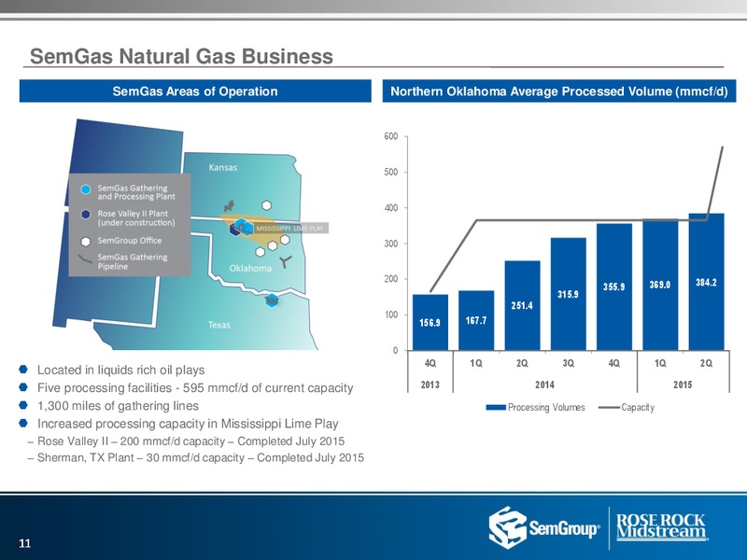
Task: Click the blue Processing Volumes legend swatch
Action: coord(496,408)
